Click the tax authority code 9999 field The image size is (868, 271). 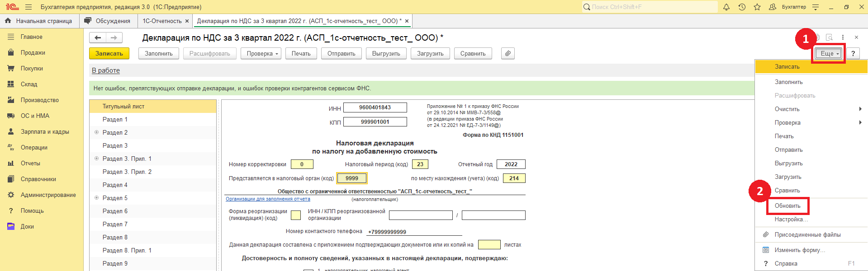[x=352, y=178]
